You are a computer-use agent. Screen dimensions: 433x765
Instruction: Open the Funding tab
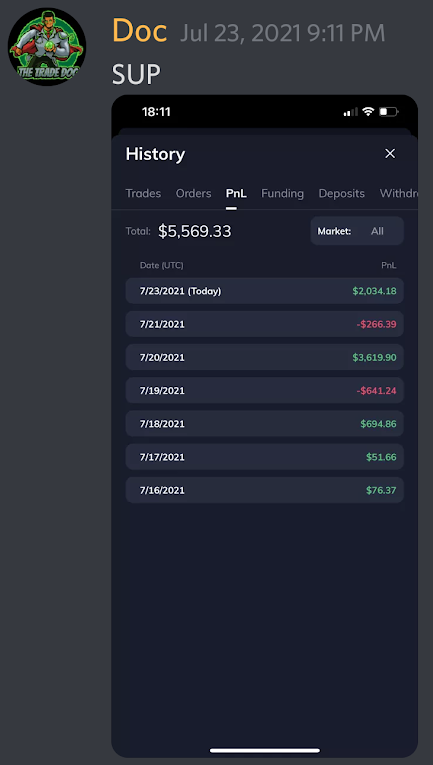pos(282,193)
